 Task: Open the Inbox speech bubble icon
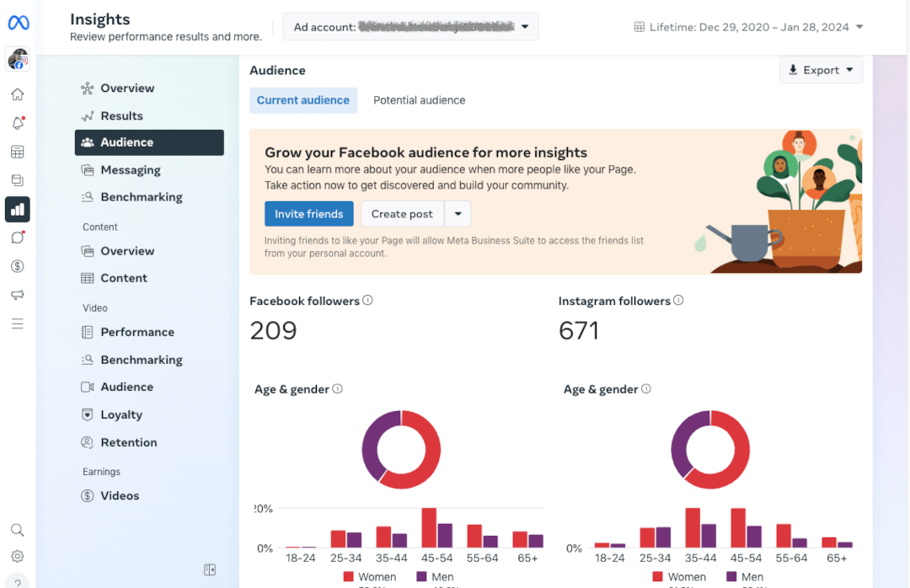click(18, 238)
